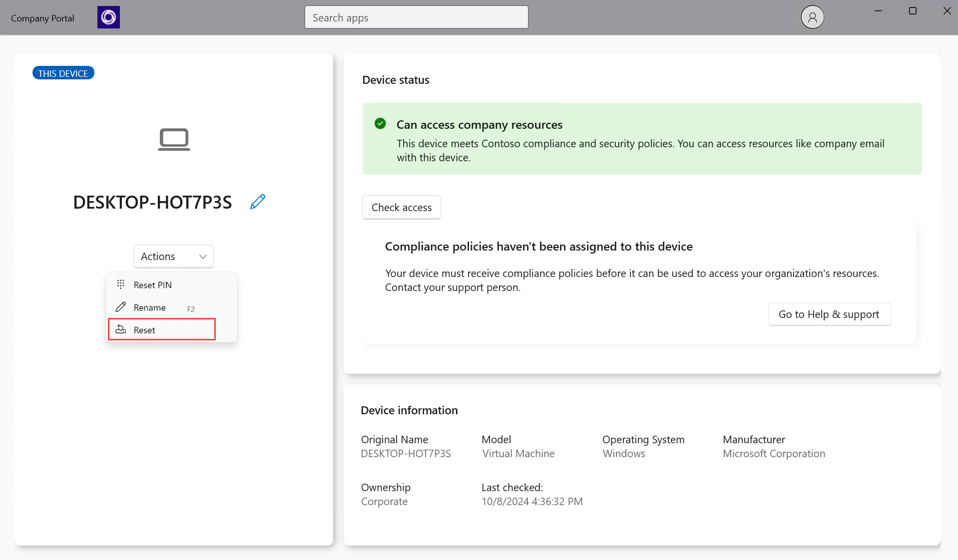Collapse the Actions menu chevron
Image resolution: width=958 pixels, height=560 pixels.
click(x=202, y=256)
